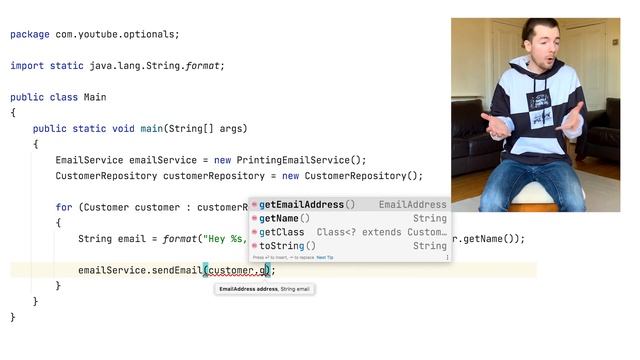Place cursor on 'package com.youtube.optionals;' line
The image size is (640, 360).
pyautogui.click(x=95, y=34)
